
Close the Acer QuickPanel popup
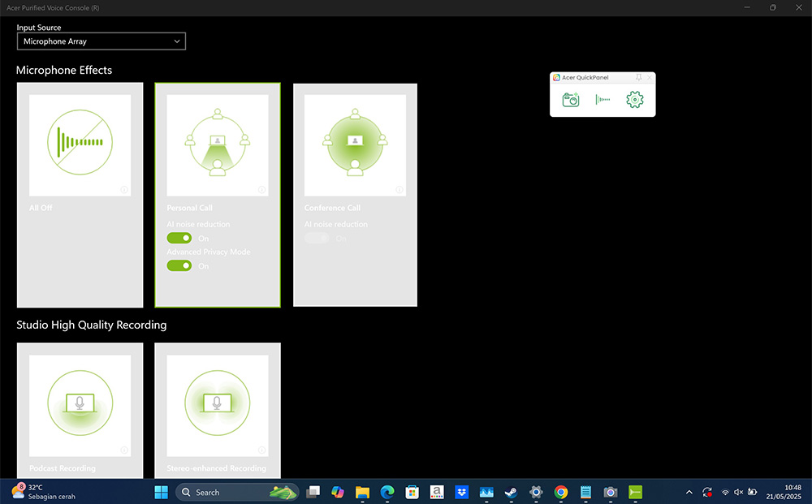pyautogui.click(x=650, y=78)
